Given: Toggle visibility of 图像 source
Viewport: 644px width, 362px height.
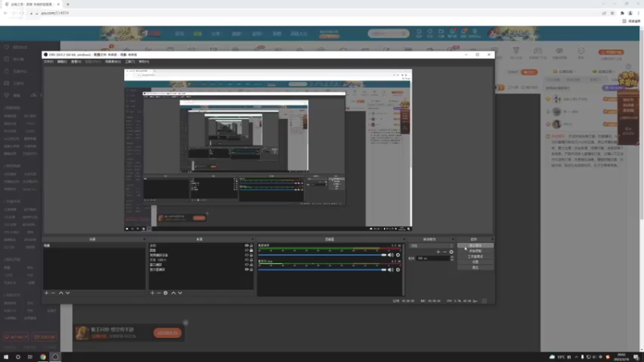Looking at the screenshot, I should pyautogui.click(x=247, y=250).
